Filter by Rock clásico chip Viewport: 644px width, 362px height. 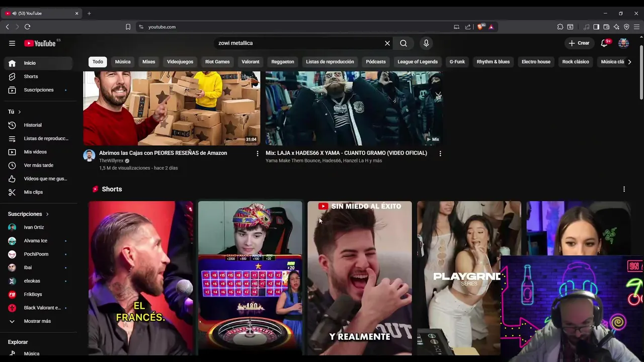pyautogui.click(x=576, y=62)
